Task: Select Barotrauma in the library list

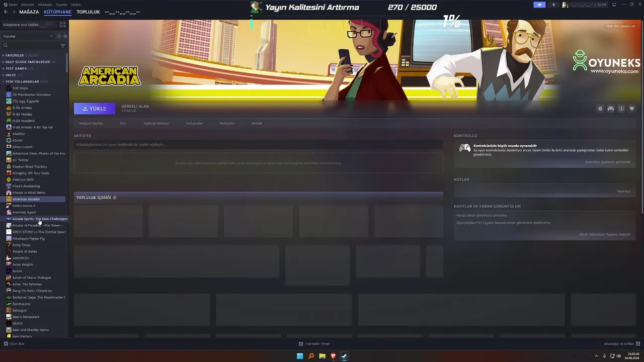Action: 20,304
